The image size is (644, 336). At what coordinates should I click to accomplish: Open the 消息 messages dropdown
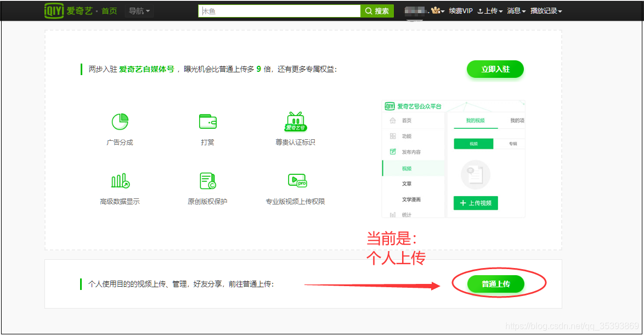tap(516, 11)
